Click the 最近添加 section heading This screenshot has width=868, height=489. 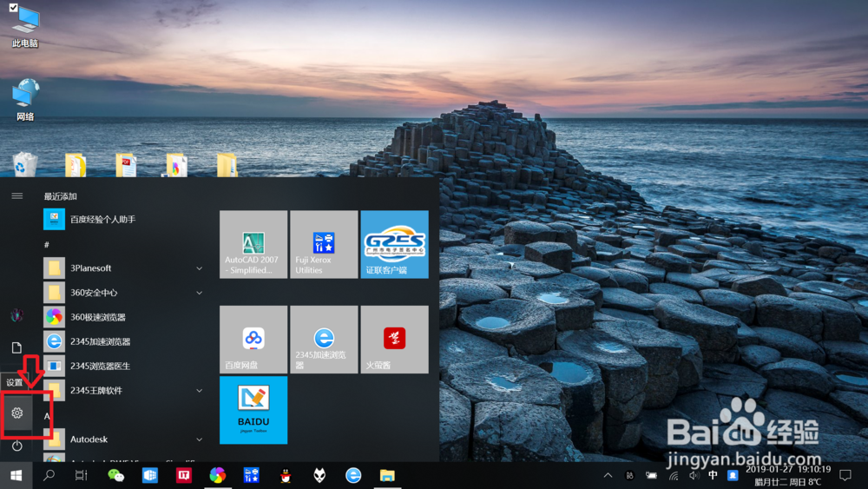click(61, 196)
